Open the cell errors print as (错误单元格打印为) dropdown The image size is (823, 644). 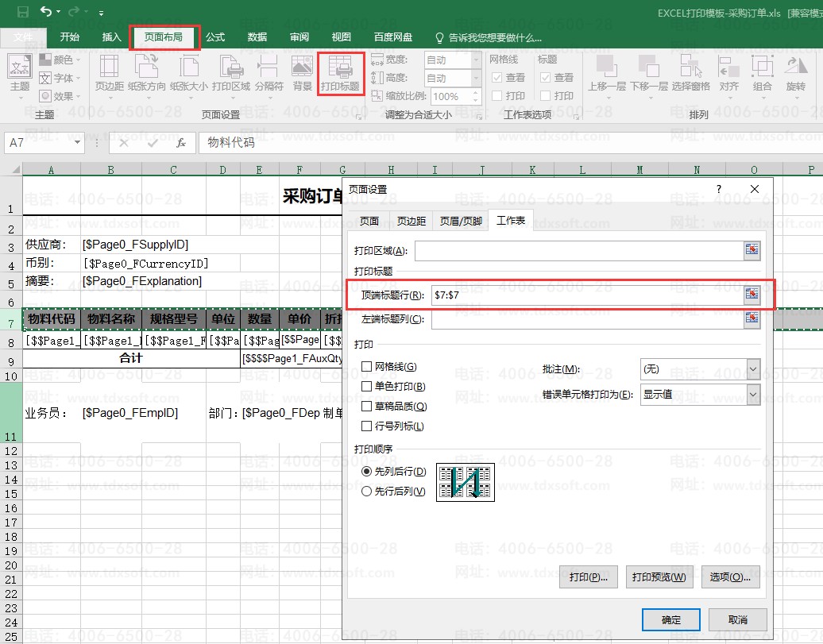[x=753, y=395]
